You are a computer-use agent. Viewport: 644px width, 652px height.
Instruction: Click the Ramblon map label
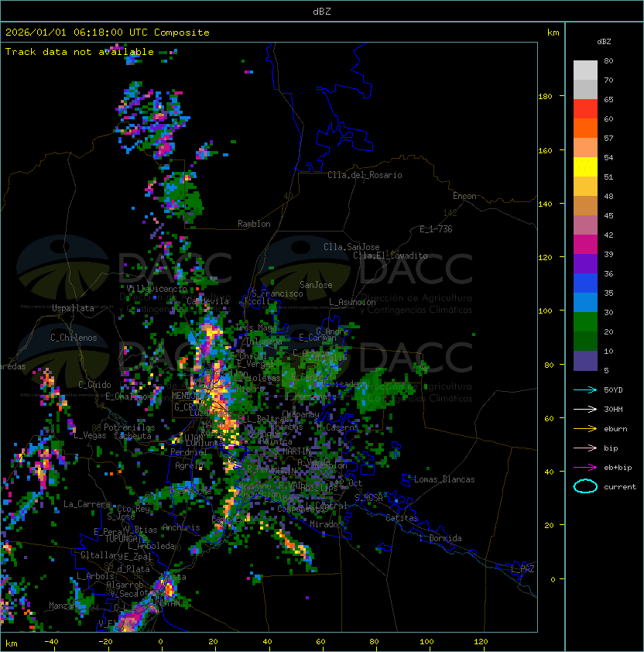(254, 224)
